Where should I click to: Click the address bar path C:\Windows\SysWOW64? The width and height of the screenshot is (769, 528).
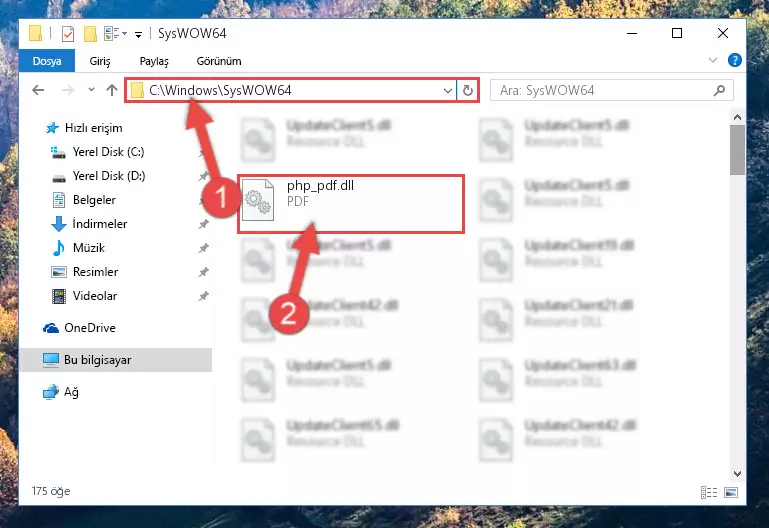220,90
